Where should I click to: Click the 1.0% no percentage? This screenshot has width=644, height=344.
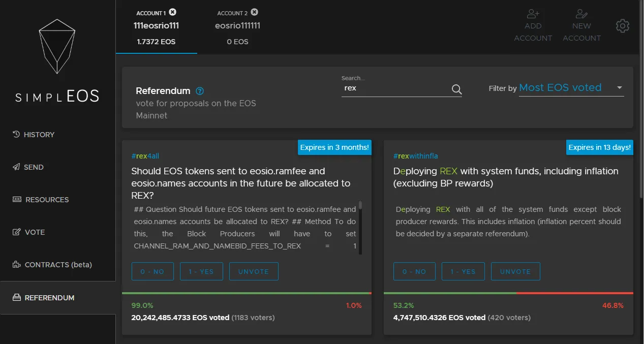click(353, 305)
